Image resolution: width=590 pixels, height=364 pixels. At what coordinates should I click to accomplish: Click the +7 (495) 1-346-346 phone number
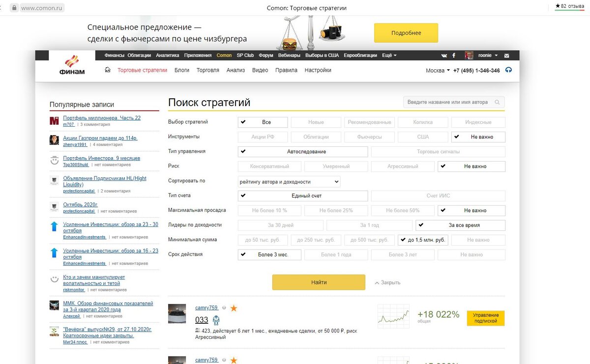(x=476, y=71)
